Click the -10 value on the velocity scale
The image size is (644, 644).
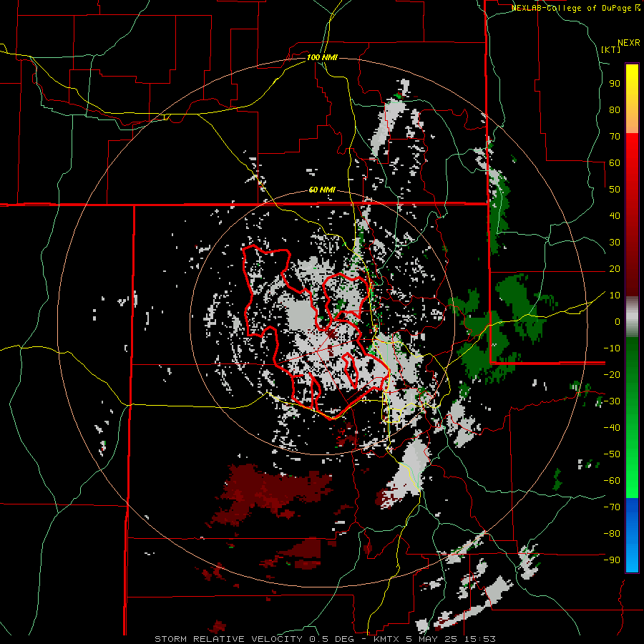click(x=612, y=348)
